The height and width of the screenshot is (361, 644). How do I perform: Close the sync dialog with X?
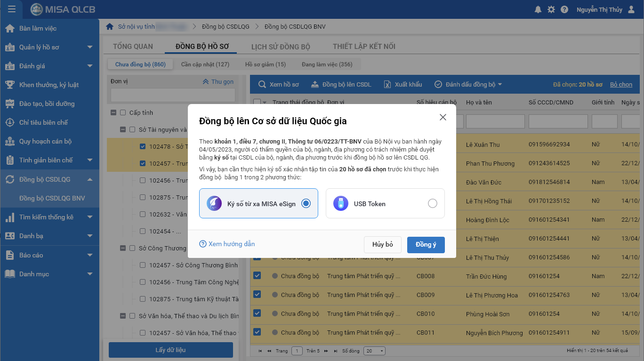(443, 117)
